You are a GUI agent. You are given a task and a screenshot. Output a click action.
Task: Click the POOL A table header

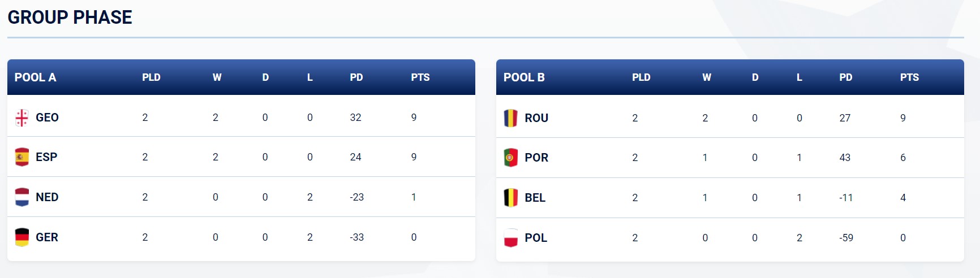pos(35,77)
